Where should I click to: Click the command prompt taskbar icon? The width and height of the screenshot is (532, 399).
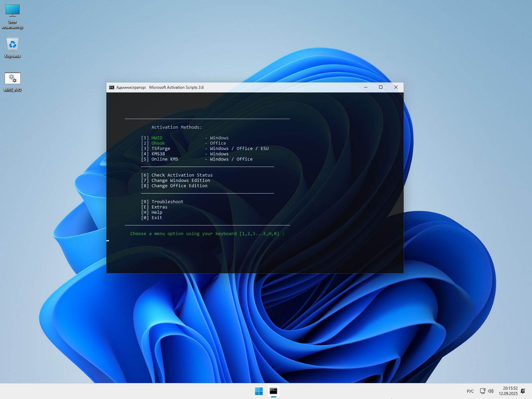[x=273, y=391]
